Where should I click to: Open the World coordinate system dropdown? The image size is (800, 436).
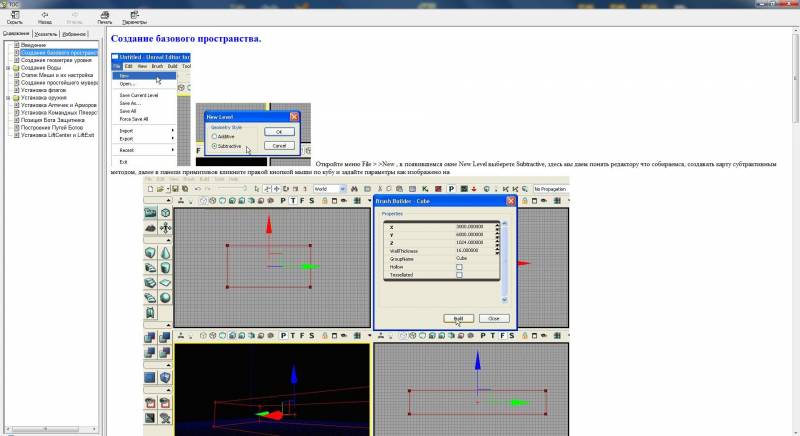[x=330, y=188]
